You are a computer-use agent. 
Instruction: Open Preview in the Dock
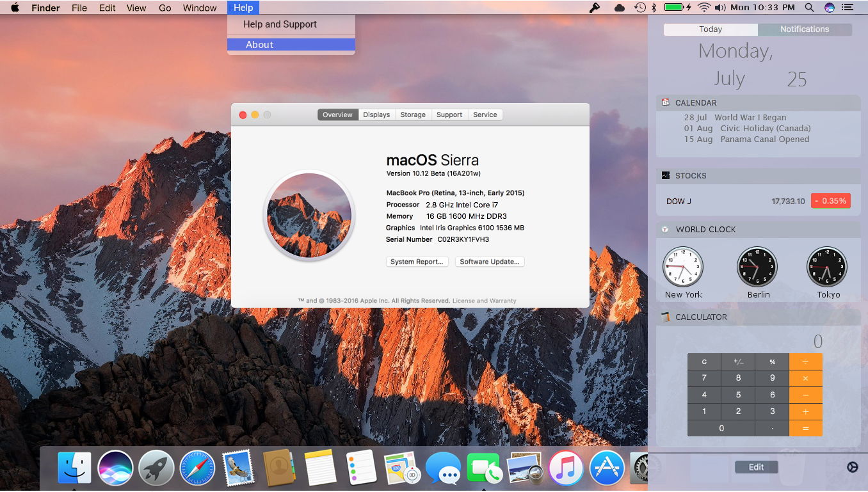525,468
